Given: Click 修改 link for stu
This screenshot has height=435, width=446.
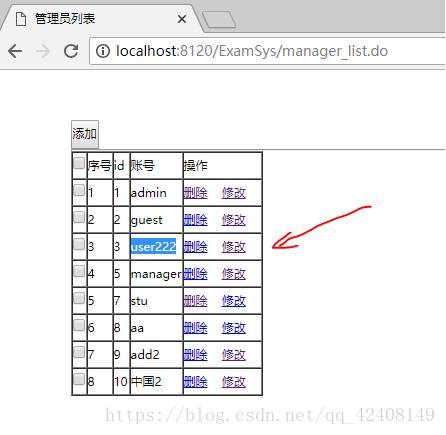Looking at the screenshot, I should [234, 301].
